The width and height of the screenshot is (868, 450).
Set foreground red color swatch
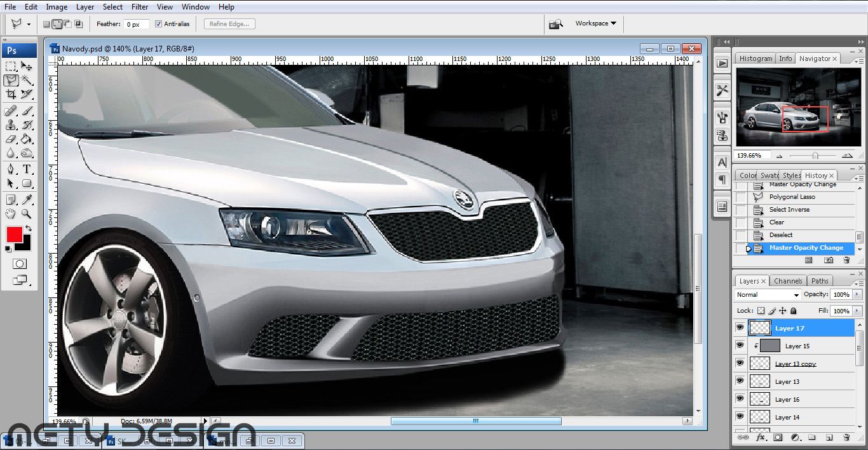point(14,234)
